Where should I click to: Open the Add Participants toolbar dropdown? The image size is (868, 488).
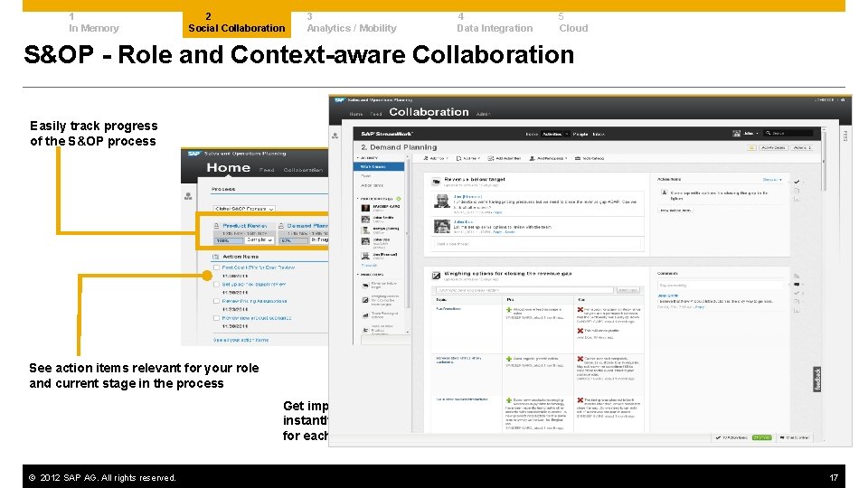click(548, 159)
